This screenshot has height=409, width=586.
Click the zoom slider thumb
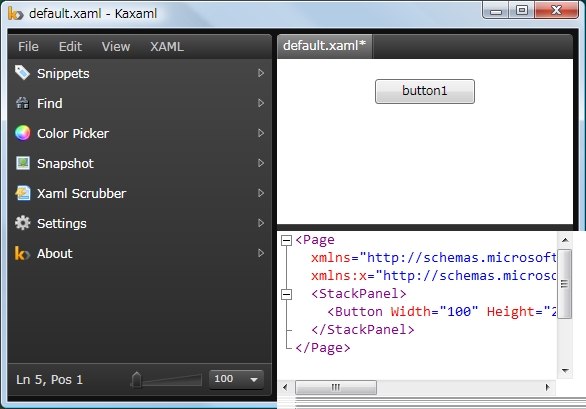click(x=136, y=379)
